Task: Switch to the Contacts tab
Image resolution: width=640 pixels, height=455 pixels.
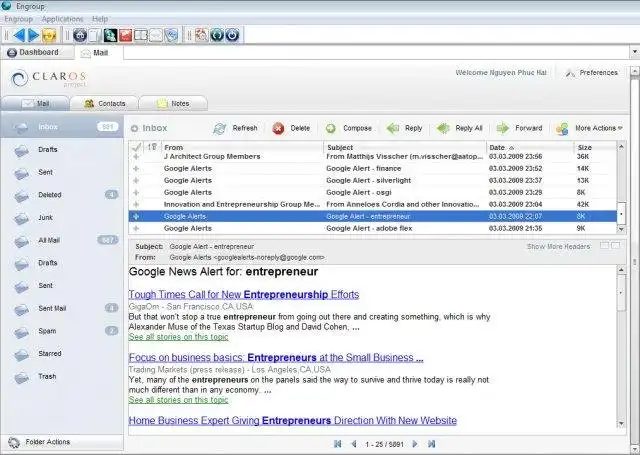Action: coord(104,104)
